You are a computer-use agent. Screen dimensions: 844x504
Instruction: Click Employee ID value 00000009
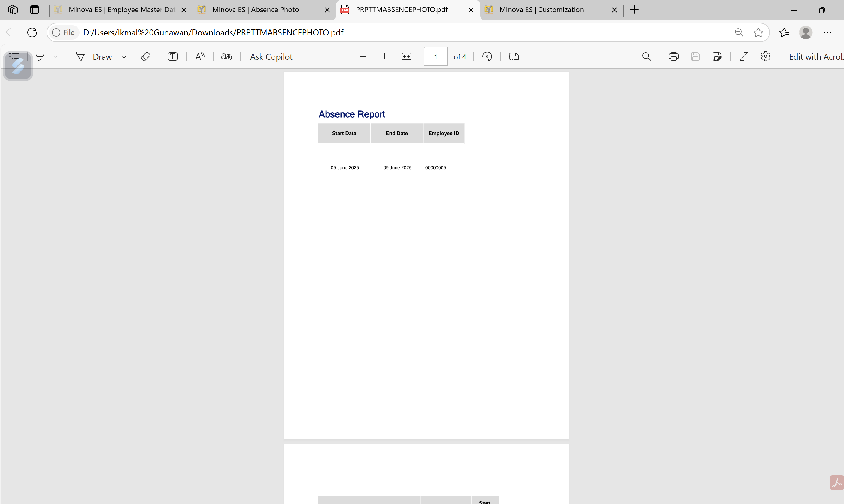[435, 168]
